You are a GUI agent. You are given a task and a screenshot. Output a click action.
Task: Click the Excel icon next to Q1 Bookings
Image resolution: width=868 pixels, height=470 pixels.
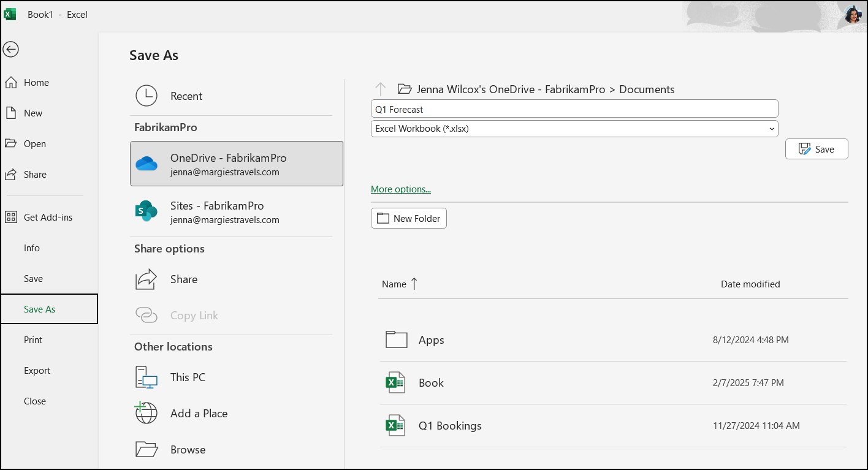pos(395,425)
